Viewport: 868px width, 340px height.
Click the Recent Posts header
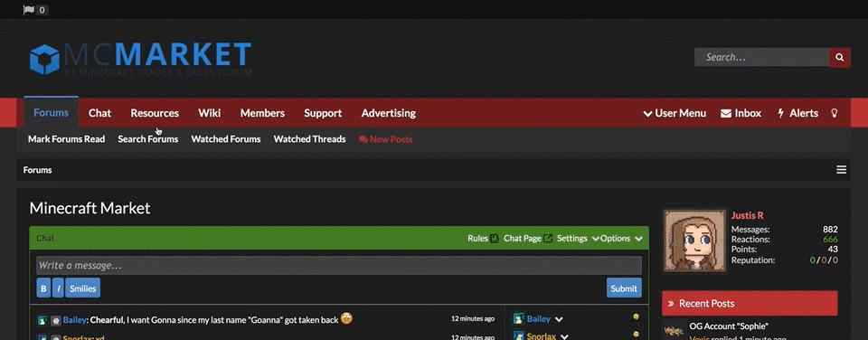pos(750,304)
